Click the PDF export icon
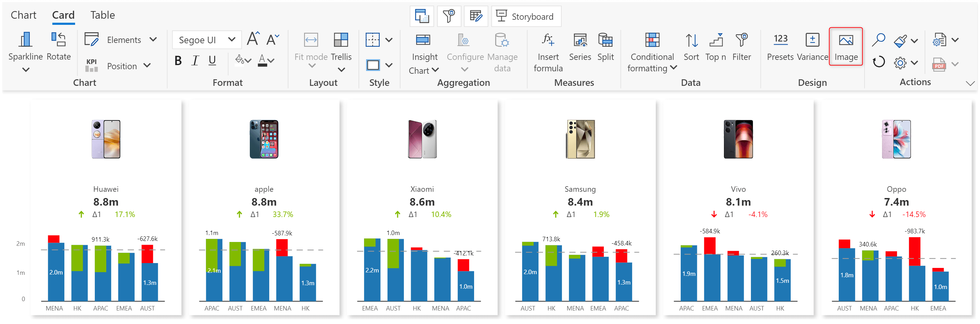The width and height of the screenshot is (980, 324). (939, 64)
